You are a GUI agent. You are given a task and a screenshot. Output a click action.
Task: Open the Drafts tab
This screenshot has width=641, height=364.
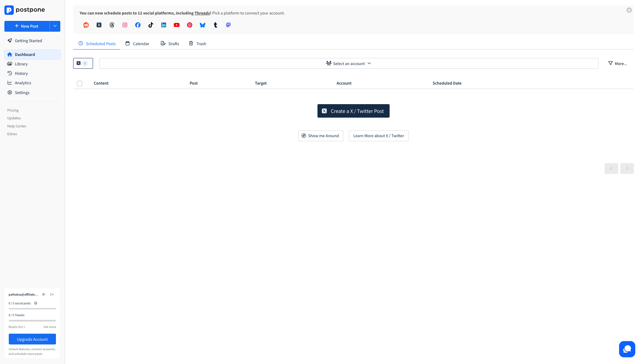tap(170, 43)
